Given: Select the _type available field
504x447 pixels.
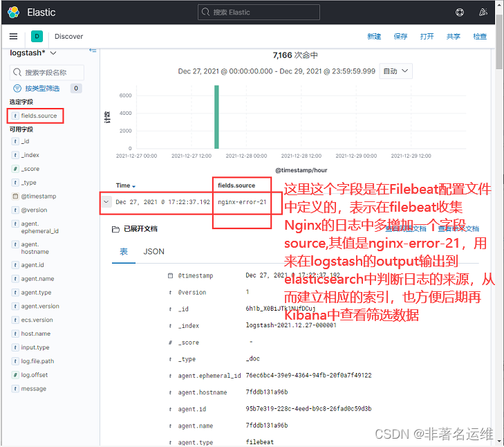Looking at the screenshot, I should pyautogui.click(x=28, y=183).
